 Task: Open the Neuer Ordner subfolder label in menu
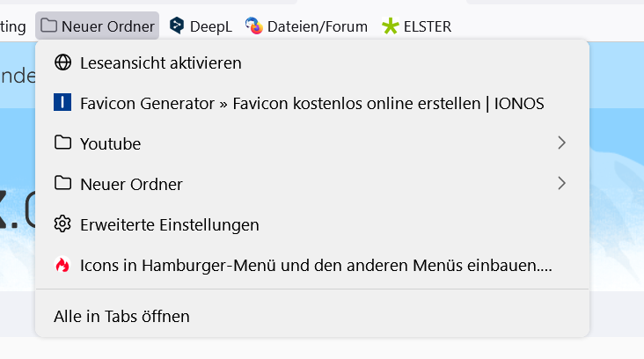pos(131,184)
